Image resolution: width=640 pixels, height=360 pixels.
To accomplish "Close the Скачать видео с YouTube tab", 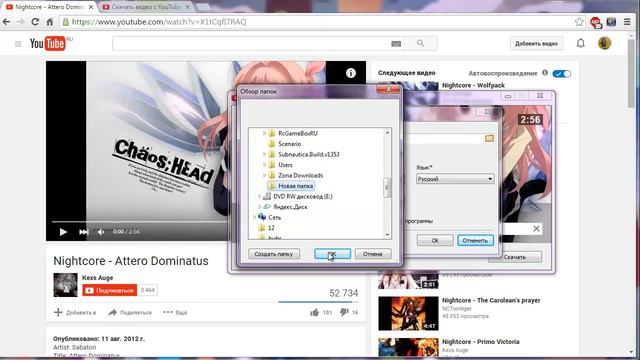I will [x=188, y=7].
